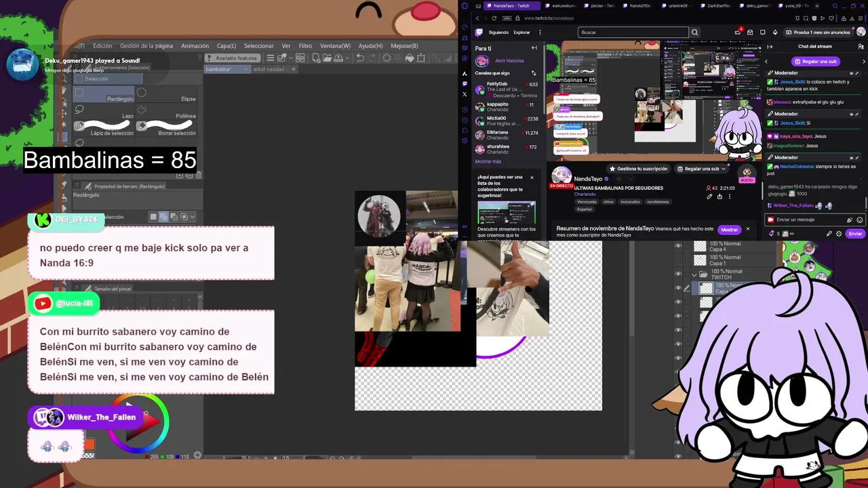Open the Twitch whispers chat bubble icon
Viewport: 868px width, 488px height.
762,32
